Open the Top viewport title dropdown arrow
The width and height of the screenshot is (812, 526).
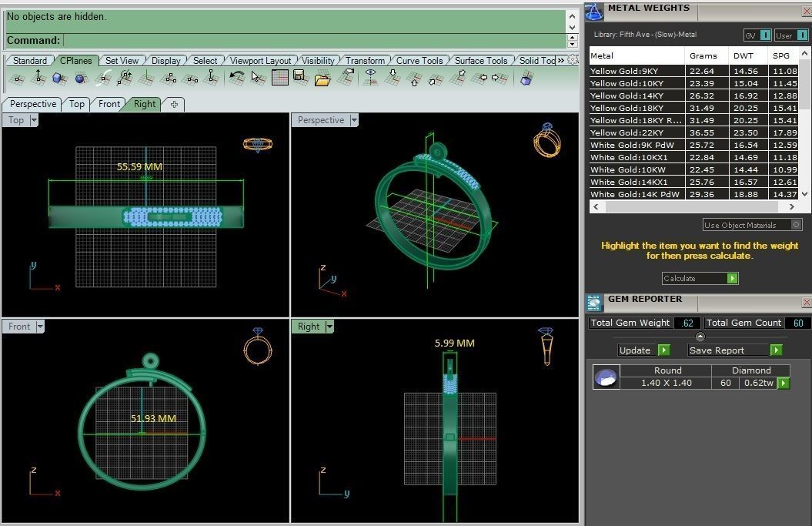click(x=34, y=120)
